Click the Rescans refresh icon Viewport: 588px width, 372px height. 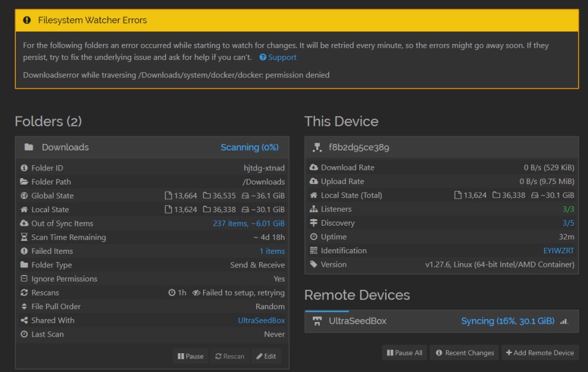click(x=24, y=293)
